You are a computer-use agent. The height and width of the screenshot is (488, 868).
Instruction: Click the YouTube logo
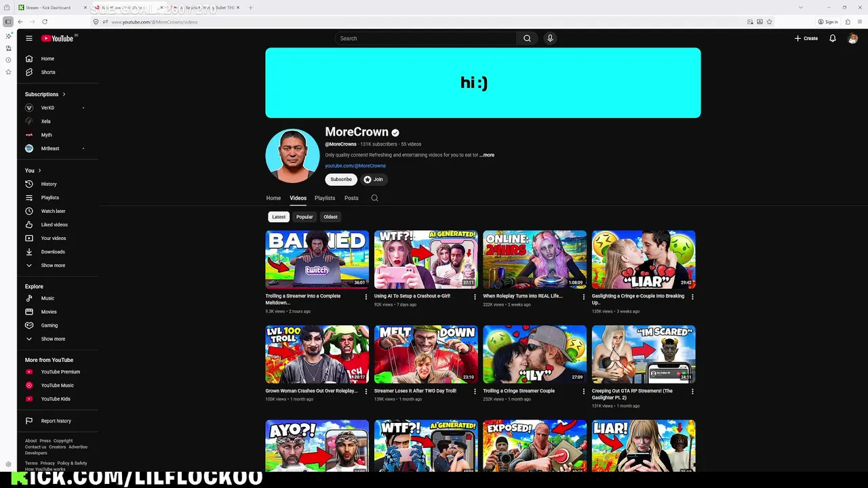point(58,38)
